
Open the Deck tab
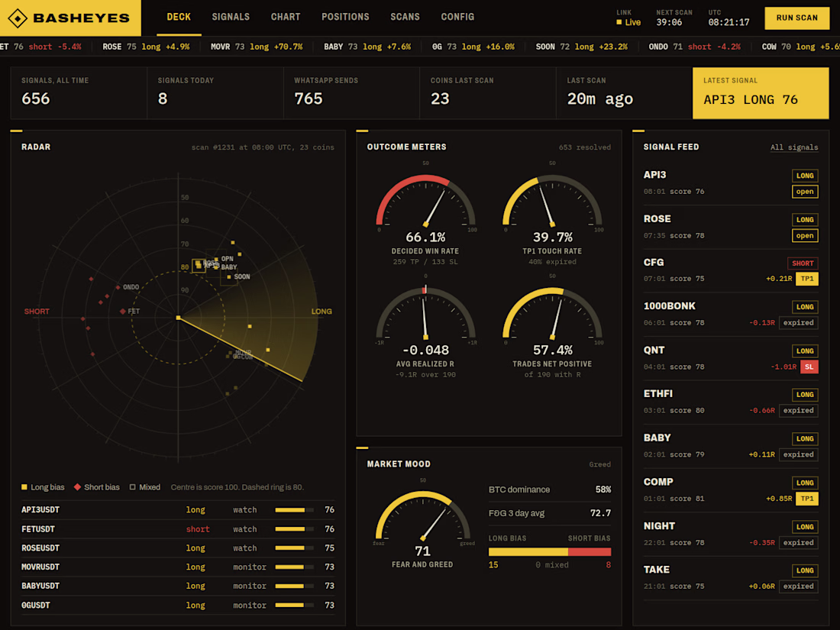point(179,17)
